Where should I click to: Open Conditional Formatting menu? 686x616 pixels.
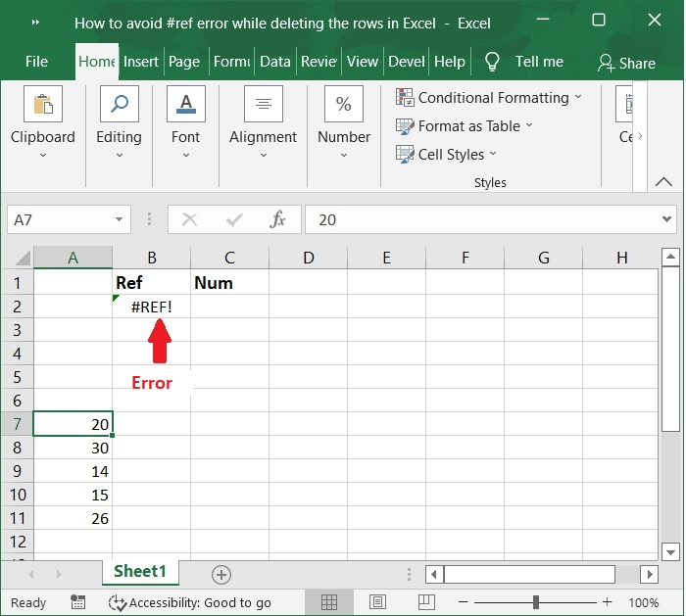coord(489,98)
